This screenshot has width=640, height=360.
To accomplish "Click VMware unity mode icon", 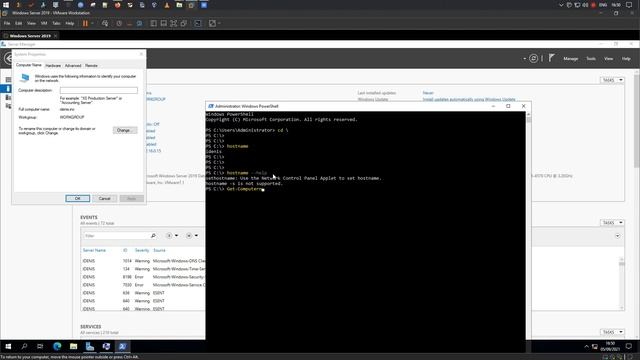I will coord(184,24).
